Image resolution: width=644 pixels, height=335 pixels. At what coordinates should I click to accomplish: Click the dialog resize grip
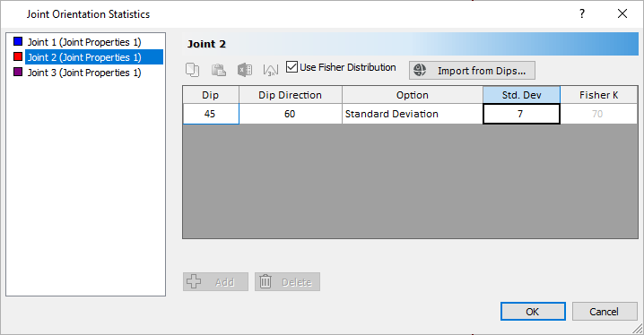(638, 329)
